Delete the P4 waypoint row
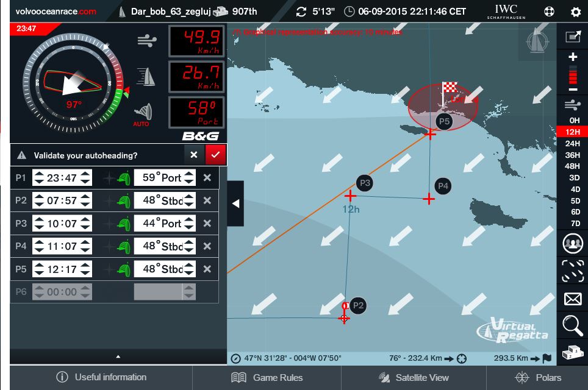This screenshot has height=390, width=588. pyautogui.click(x=207, y=246)
